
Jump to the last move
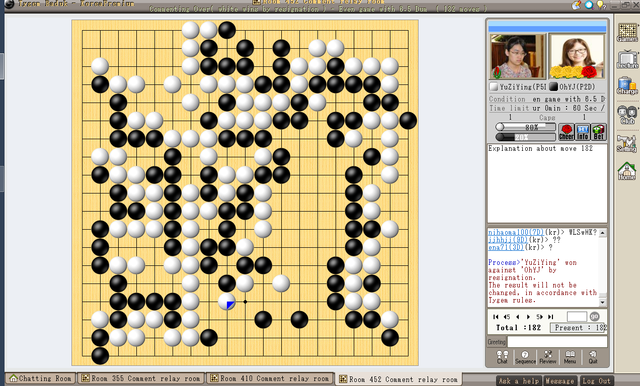pyautogui.click(x=550, y=317)
